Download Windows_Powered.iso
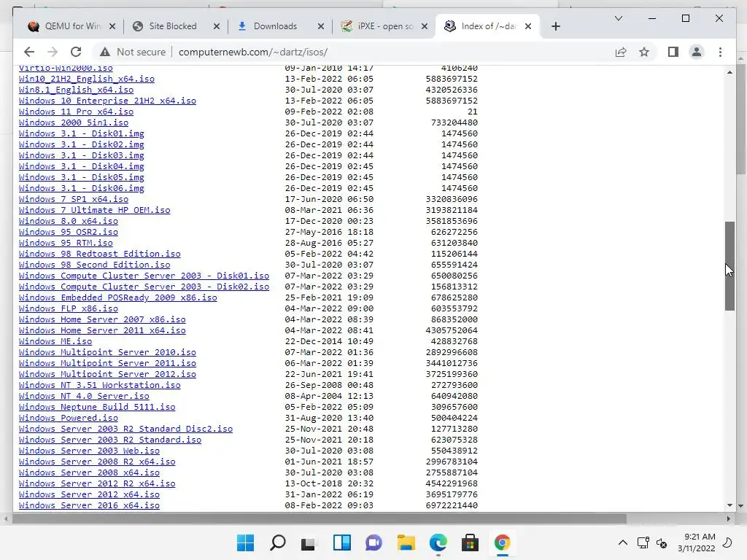Image resolution: width=747 pixels, height=560 pixels. (x=69, y=418)
